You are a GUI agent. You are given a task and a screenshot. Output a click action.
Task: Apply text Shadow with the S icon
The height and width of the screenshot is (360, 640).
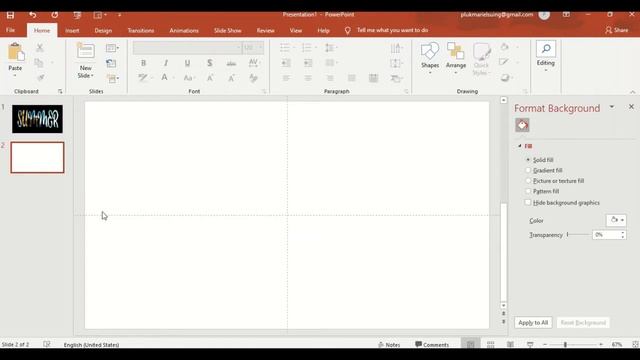[x=209, y=63]
